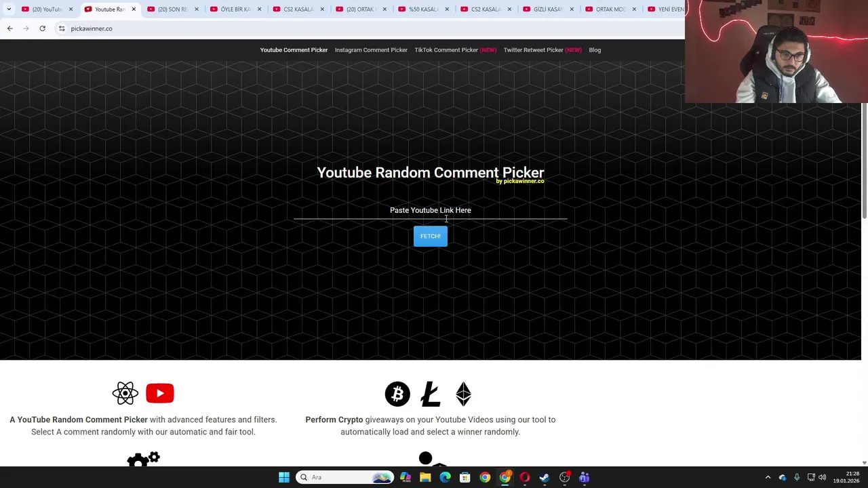
Task: Open Microsoft 365 Copilot from taskbar
Action: [x=406, y=477]
